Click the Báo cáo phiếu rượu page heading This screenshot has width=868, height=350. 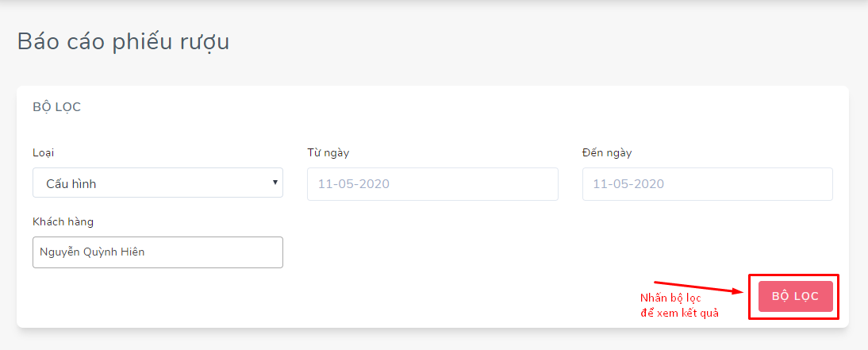(x=124, y=42)
